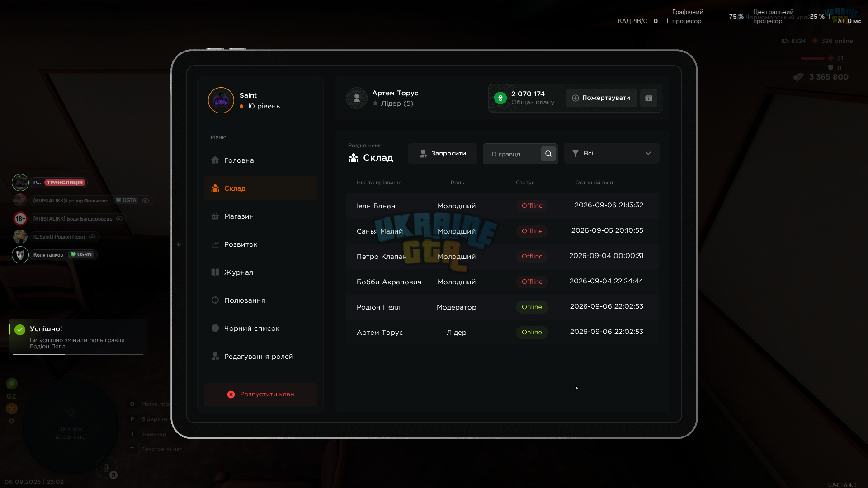
Task: Go to the Магазин section
Action: (260, 216)
